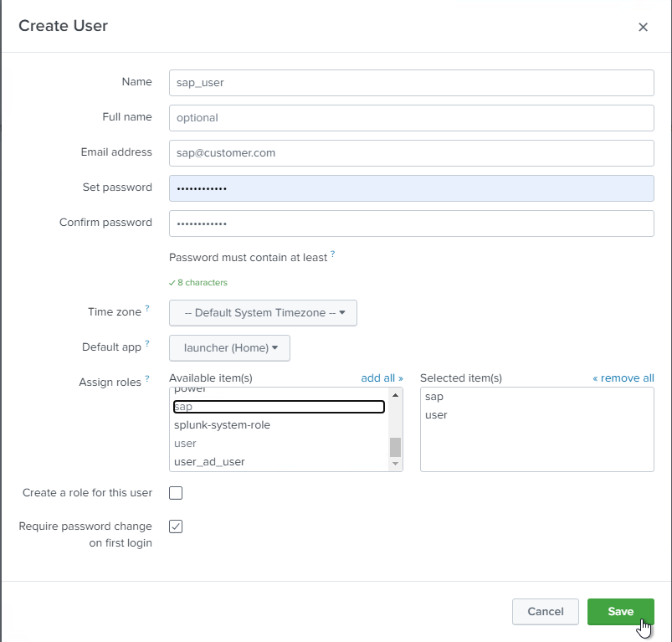Screen dimensions: 672x642
Task: Open the launcher (Home) default app dropdown
Action: [229, 348]
